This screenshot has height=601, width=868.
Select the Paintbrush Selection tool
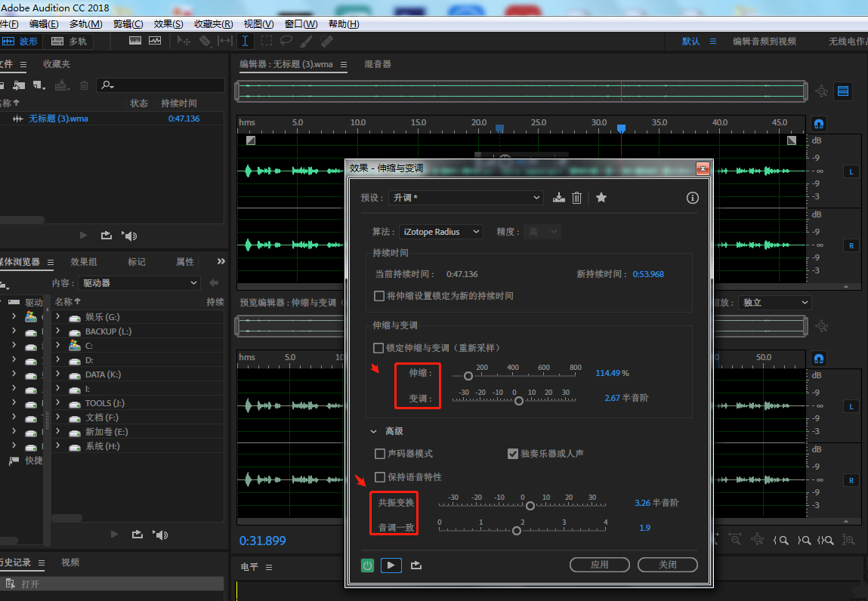pyautogui.click(x=306, y=41)
